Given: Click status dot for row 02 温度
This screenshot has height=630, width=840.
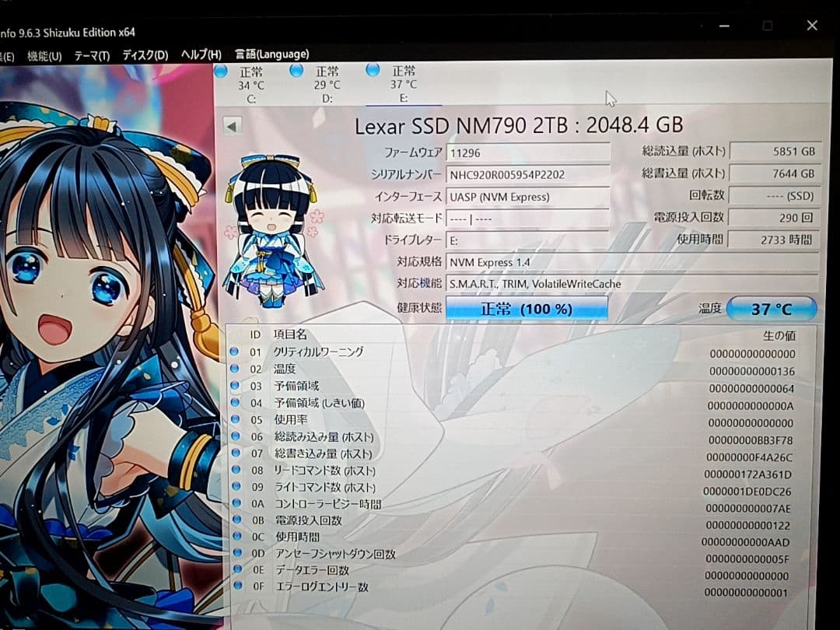Looking at the screenshot, I should 235,369.
